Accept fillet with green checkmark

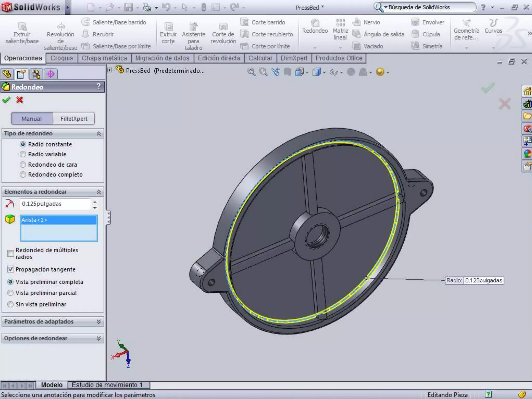[x=6, y=100]
